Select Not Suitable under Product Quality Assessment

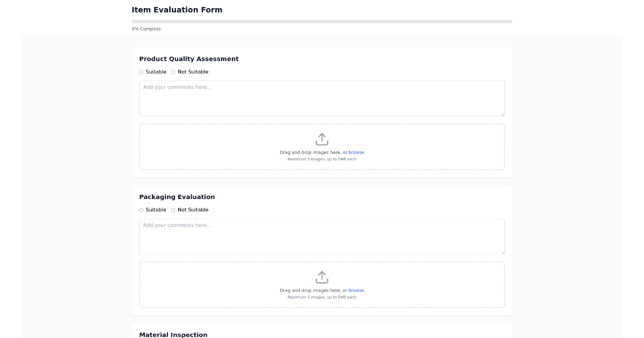[173, 72]
